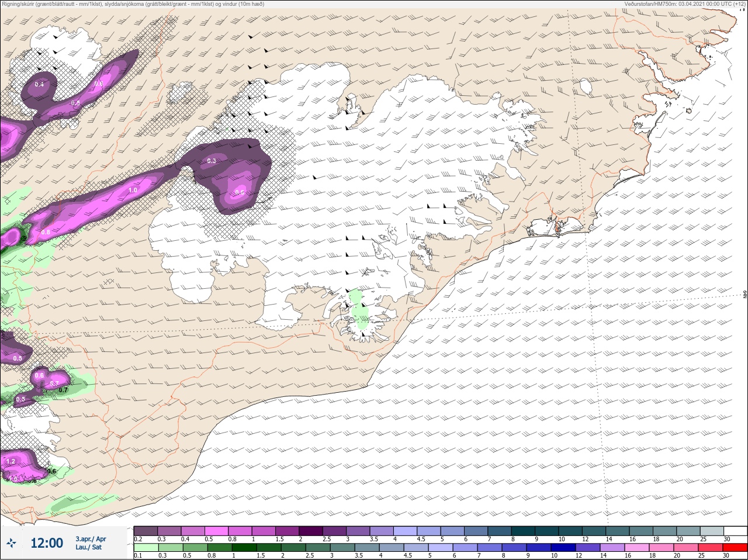Click the 0.4 precipitation value on map
This screenshot has width=748, height=560.
point(39,85)
